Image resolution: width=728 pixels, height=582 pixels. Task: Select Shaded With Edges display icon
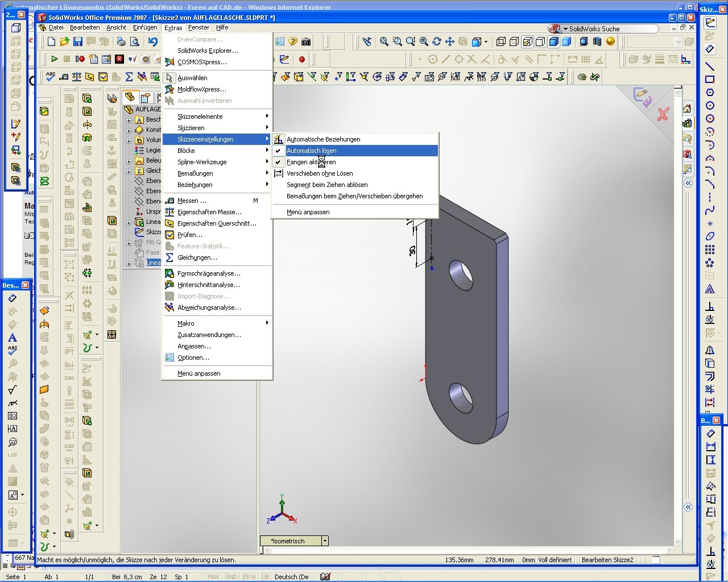553,41
